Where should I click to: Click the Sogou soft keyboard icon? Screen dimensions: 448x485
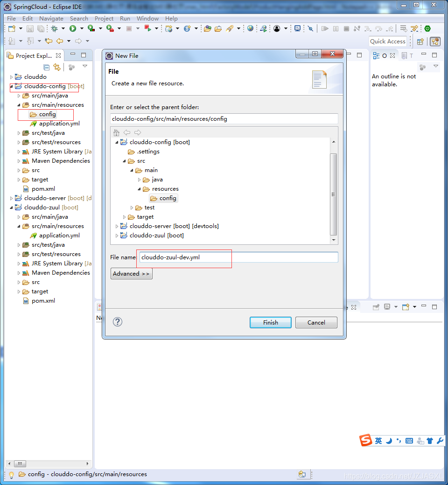pyautogui.click(x=409, y=441)
